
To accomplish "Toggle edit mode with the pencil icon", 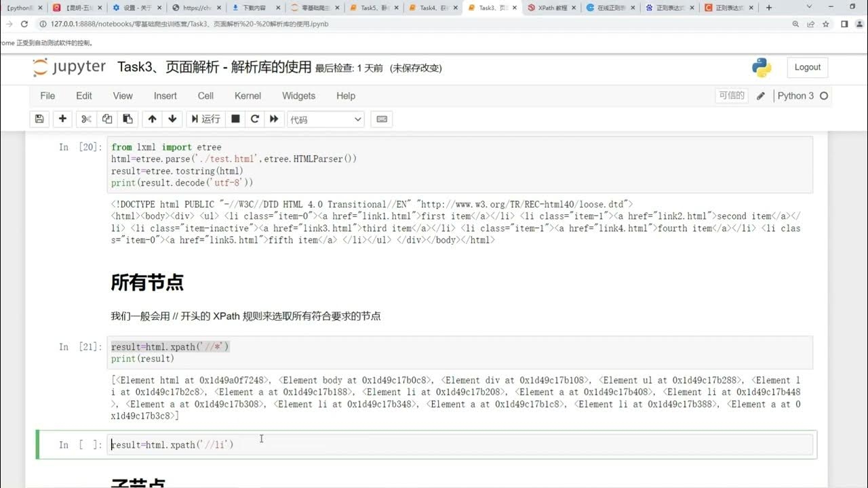I will coord(760,96).
